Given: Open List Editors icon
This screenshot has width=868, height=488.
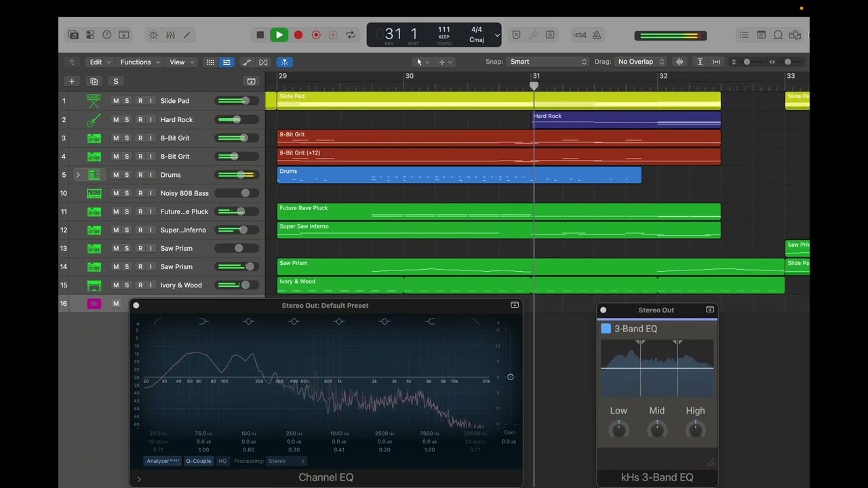Looking at the screenshot, I should click(744, 35).
